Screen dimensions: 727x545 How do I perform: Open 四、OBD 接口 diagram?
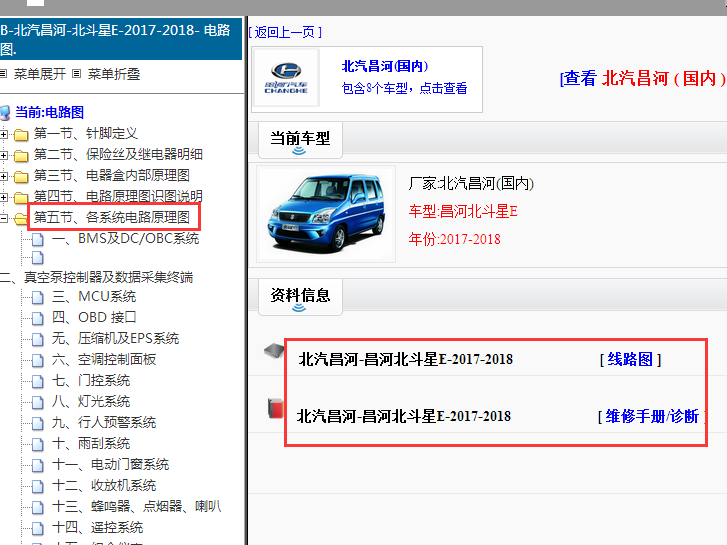coord(94,317)
